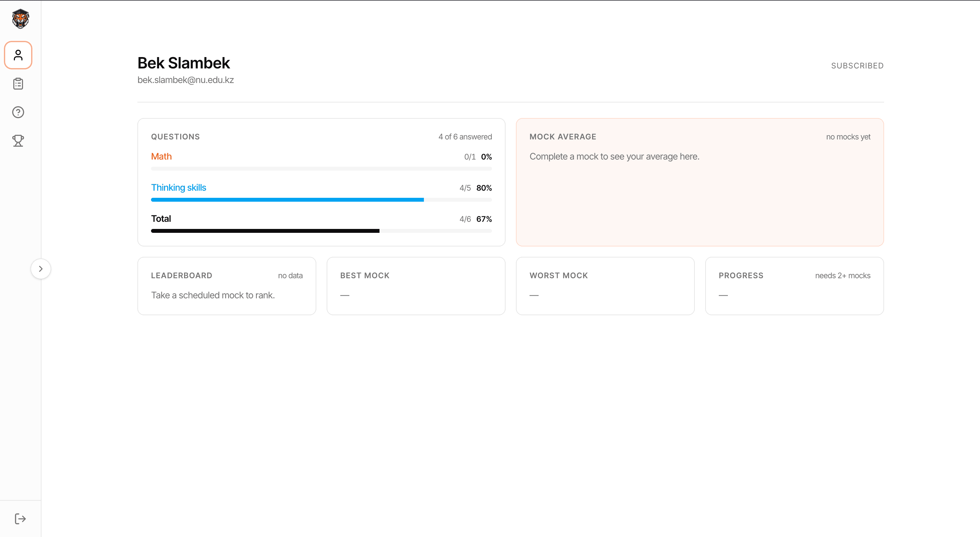Select the Progress card
980x537 pixels.
point(794,286)
